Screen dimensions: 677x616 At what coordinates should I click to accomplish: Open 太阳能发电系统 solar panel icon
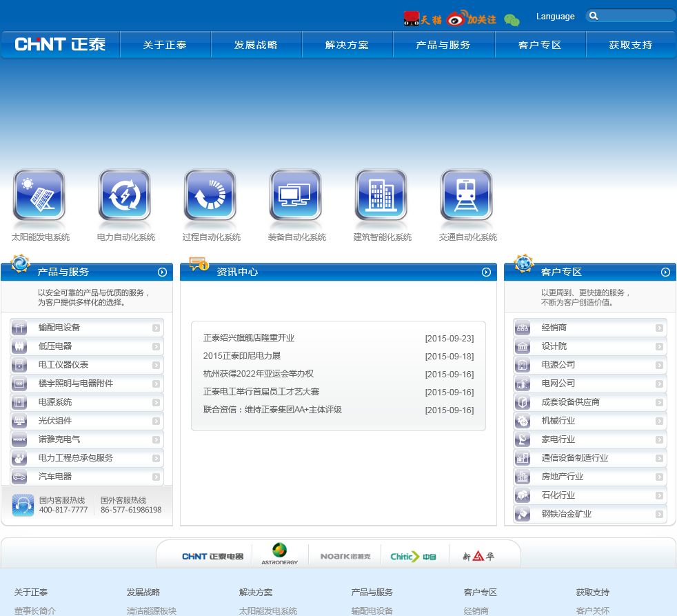click(x=39, y=195)
